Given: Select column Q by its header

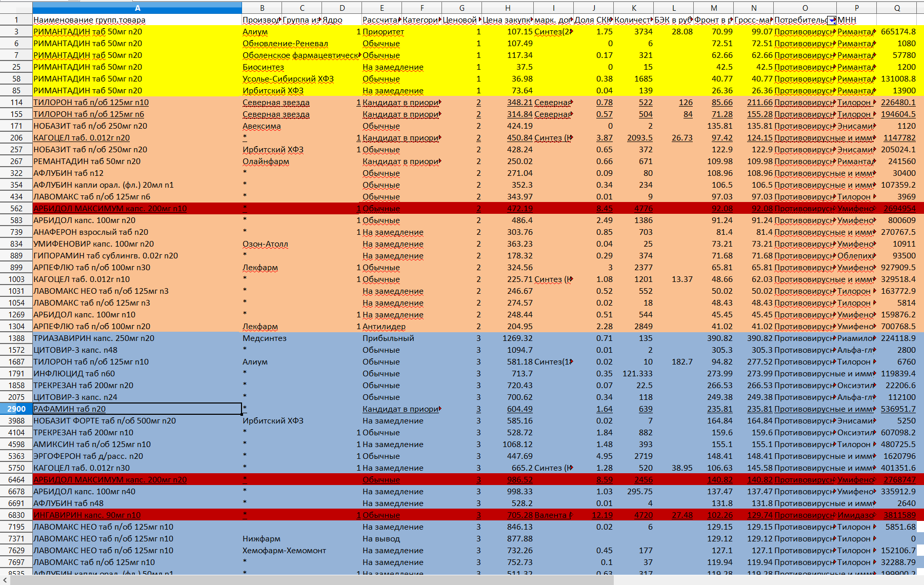Looking at the screenshot, I should [x=897, y=8].
